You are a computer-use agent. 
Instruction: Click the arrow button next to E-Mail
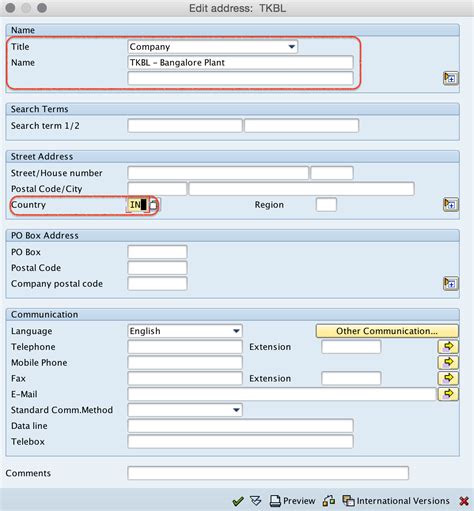click(x=448, y=394)
